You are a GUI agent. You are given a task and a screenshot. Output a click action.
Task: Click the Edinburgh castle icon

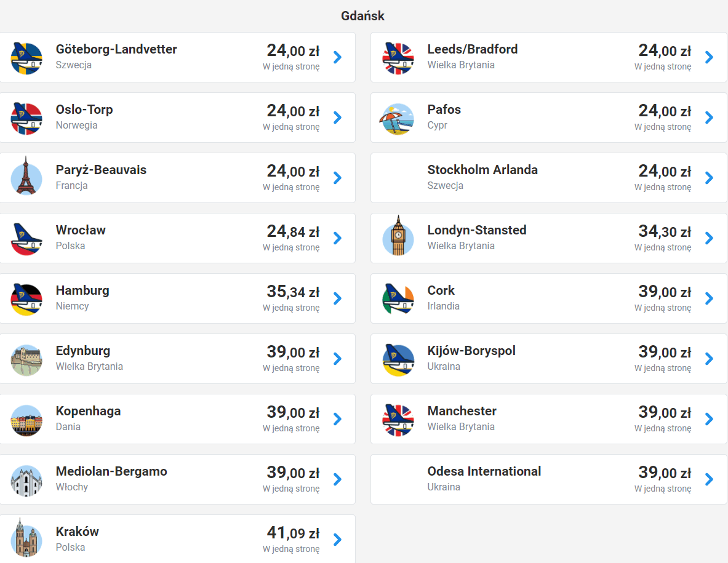26,359
